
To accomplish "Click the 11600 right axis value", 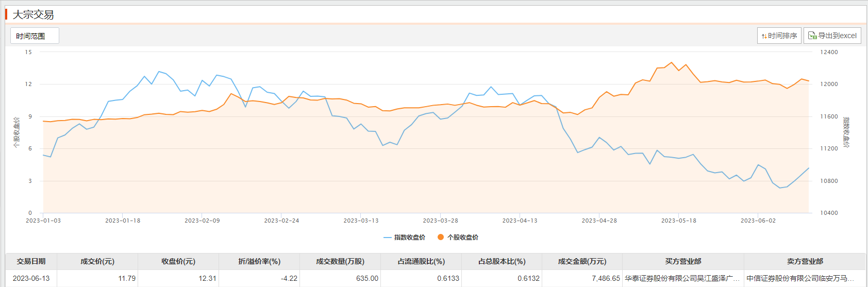I will pos(829,116).
